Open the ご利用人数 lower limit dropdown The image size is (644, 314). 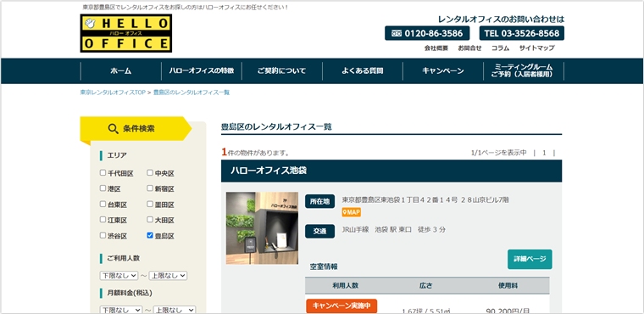pyautogui.click(x=119, y=275)
